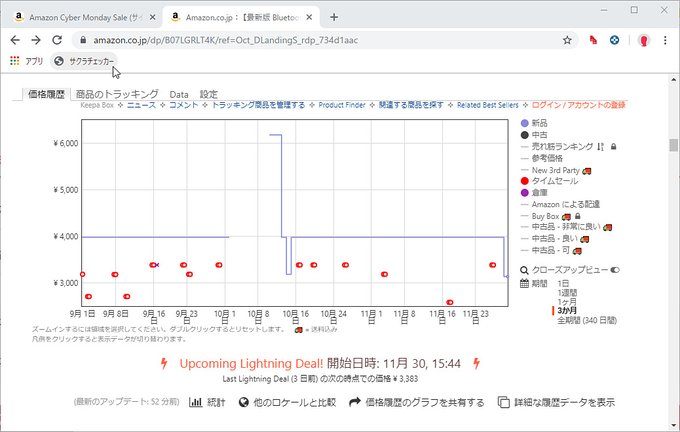Select the 価格履歴 tab
This screenshot has height=432, width=680.
[x=46, y=94]
